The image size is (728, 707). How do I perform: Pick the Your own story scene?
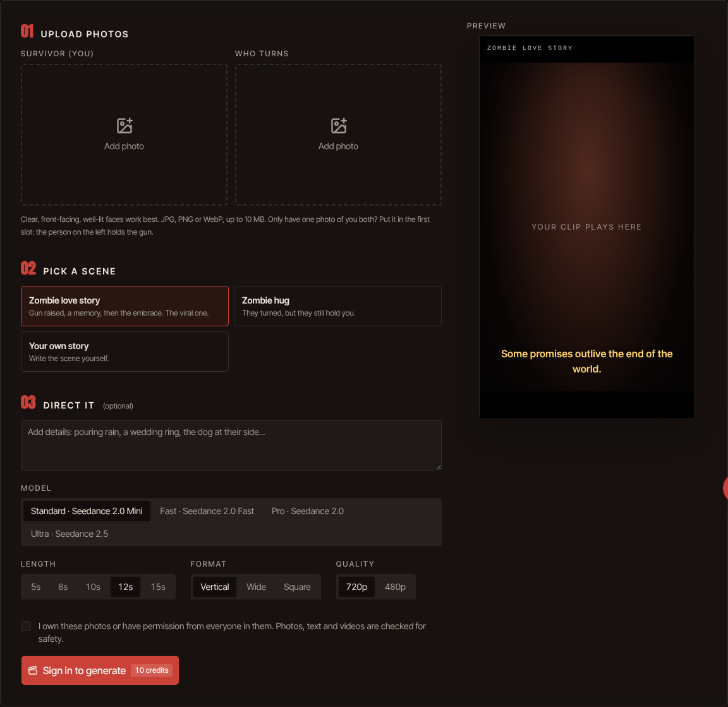pos(124,352)
